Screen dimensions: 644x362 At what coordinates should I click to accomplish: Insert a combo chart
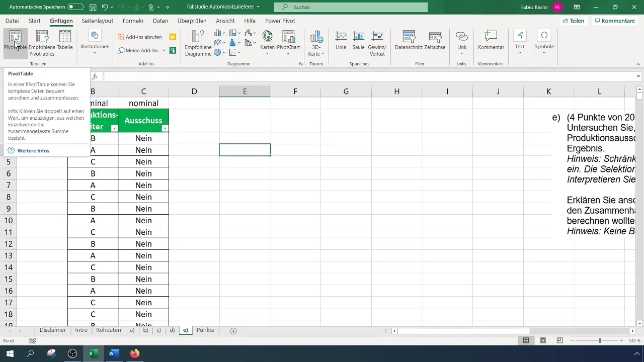pyautogui.click(x=250, y=43)
